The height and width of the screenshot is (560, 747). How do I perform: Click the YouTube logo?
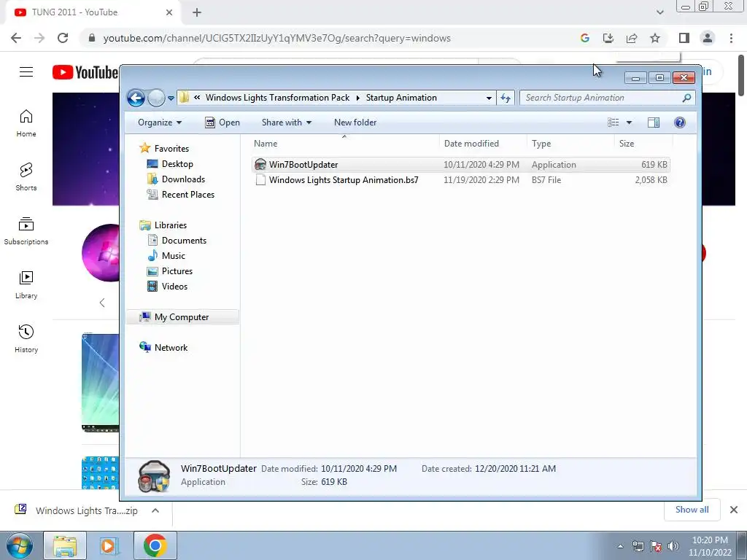[x=85, y=72]
